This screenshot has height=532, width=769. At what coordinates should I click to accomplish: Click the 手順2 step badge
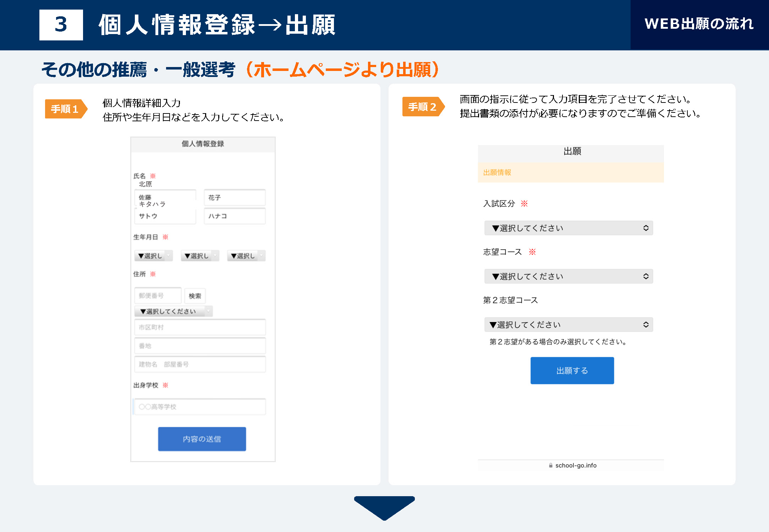(x=423, y=107)
